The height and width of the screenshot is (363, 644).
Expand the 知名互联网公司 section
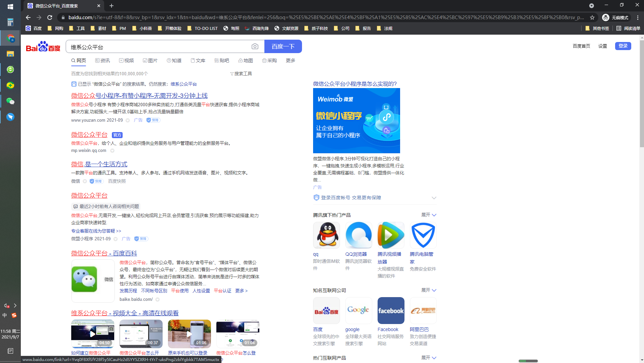429,290
